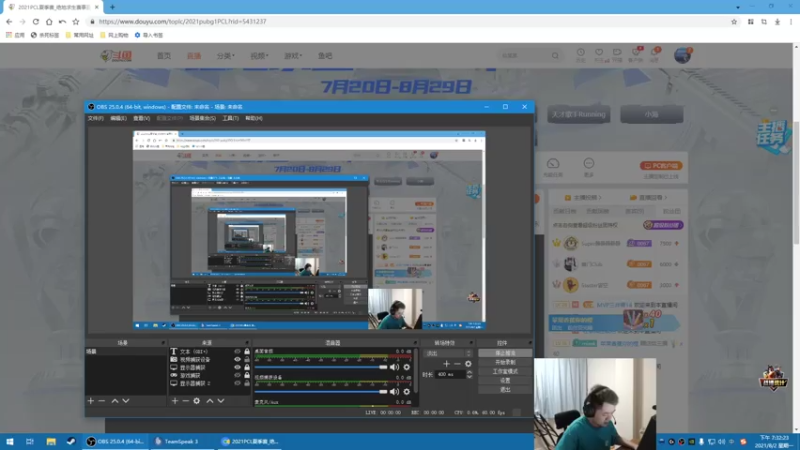
Task: Open the OBS Tools menu
Action: [x=231, y=118]
